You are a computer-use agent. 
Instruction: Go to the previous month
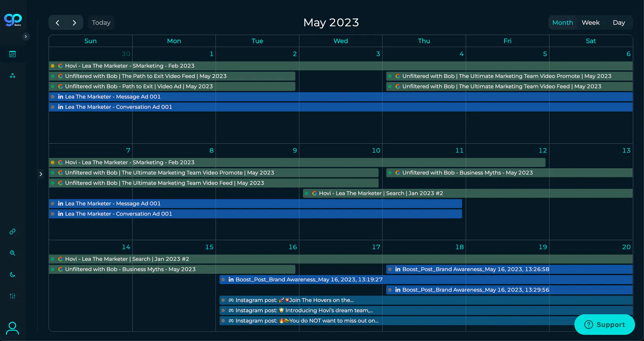tap(58, 23)
